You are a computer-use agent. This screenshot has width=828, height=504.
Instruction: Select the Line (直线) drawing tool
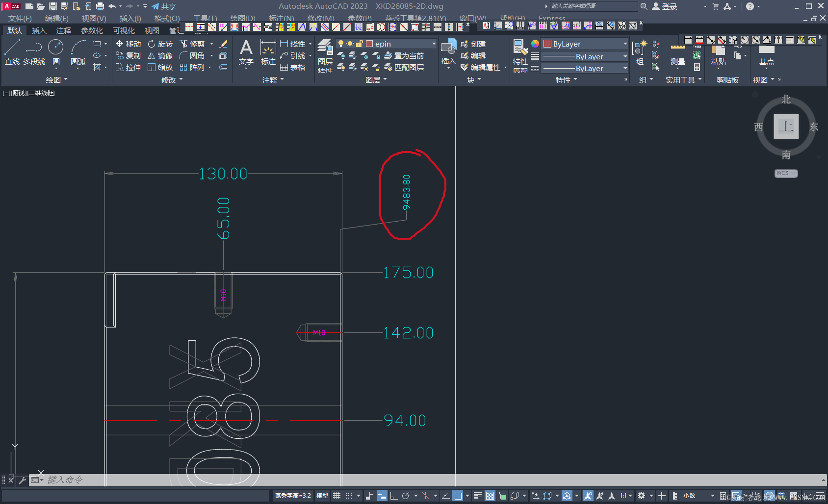click(x=12, y=52)
